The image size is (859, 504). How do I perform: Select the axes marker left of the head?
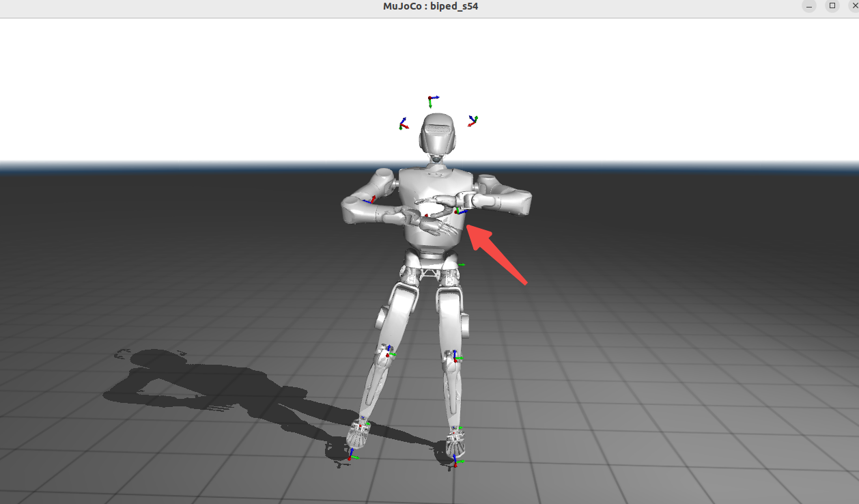pos(404,124)
